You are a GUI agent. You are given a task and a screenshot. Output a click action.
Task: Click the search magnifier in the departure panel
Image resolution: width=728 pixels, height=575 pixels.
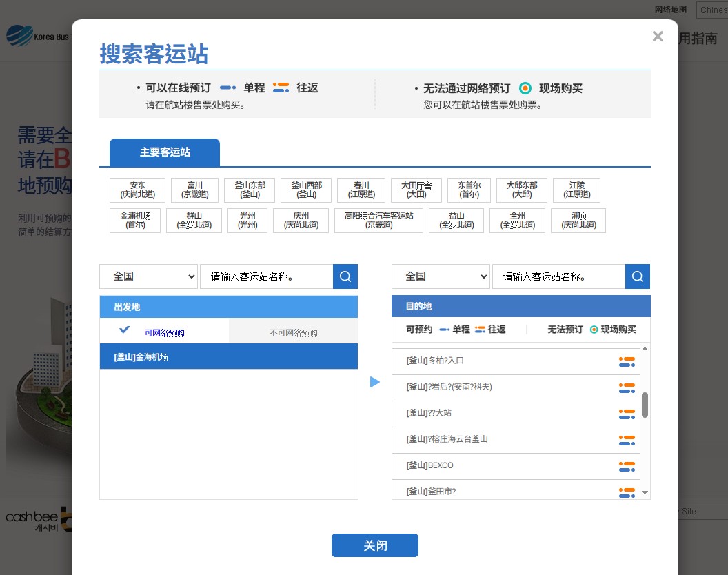coord(345,276)
